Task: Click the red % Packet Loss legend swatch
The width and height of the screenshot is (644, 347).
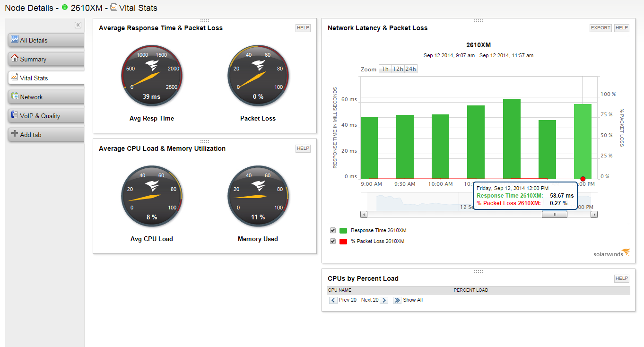Action: click(x=343, y=242)
